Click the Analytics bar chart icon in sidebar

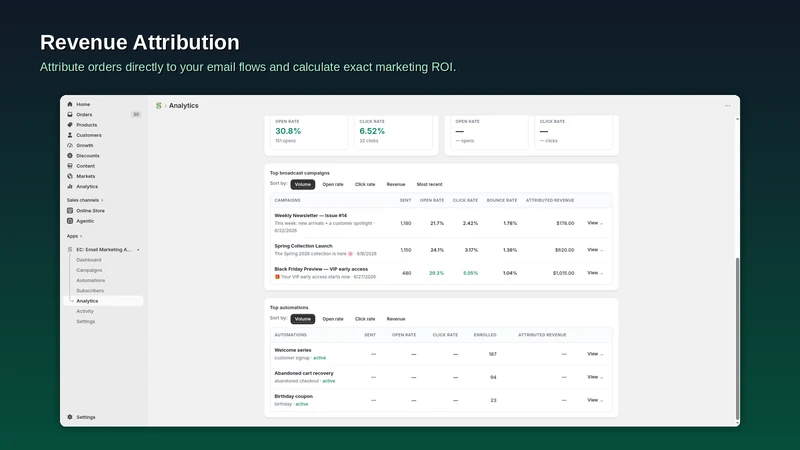(70, 186)
